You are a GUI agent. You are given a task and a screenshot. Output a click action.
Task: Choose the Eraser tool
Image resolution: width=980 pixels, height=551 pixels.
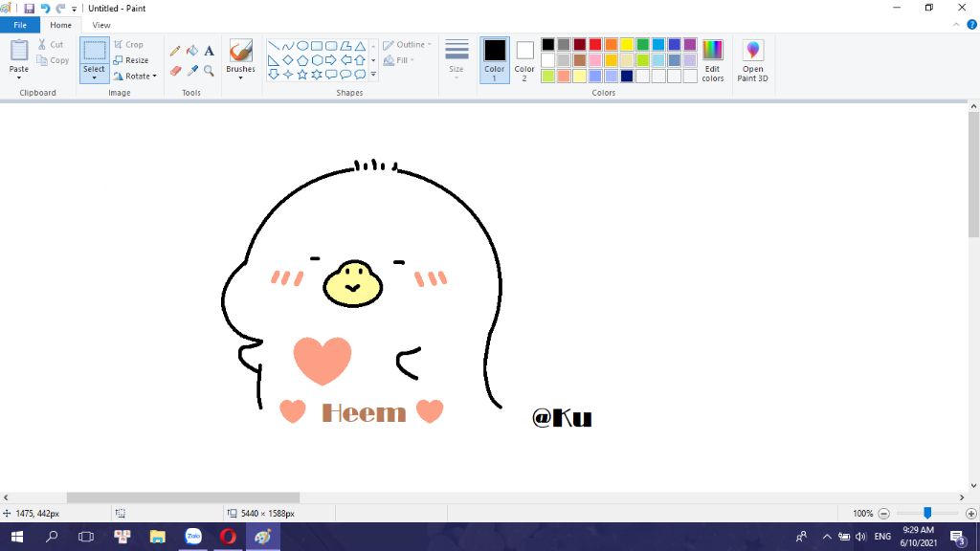pos(175,71)
